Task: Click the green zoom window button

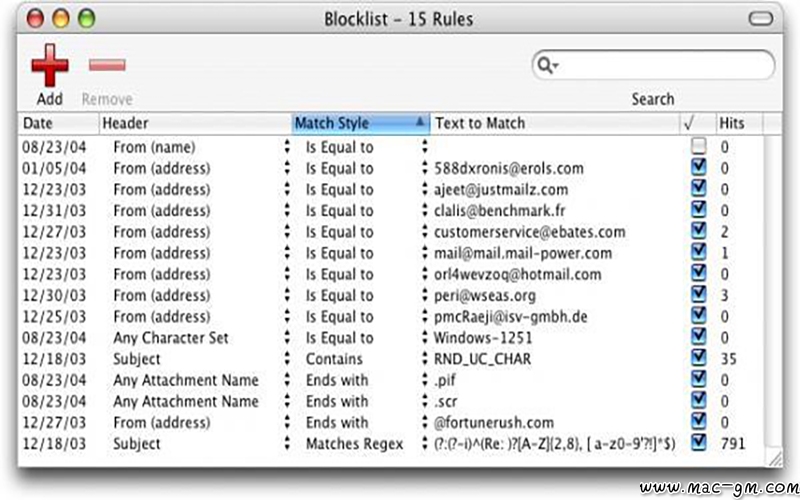Action: (x=86, y=19)
